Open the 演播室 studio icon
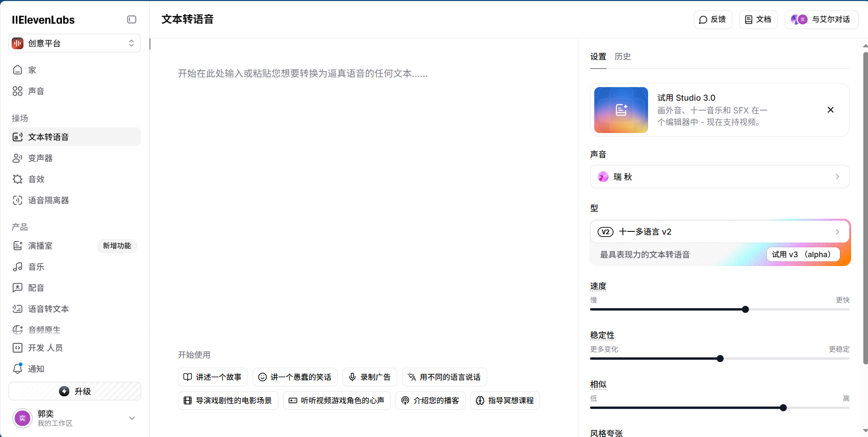 click(17, 245)
